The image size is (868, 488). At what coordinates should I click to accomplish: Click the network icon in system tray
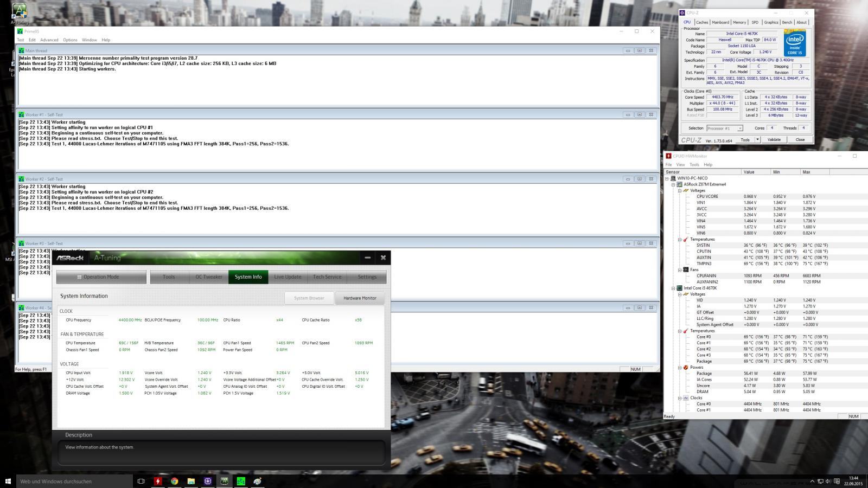pos(820,481)
